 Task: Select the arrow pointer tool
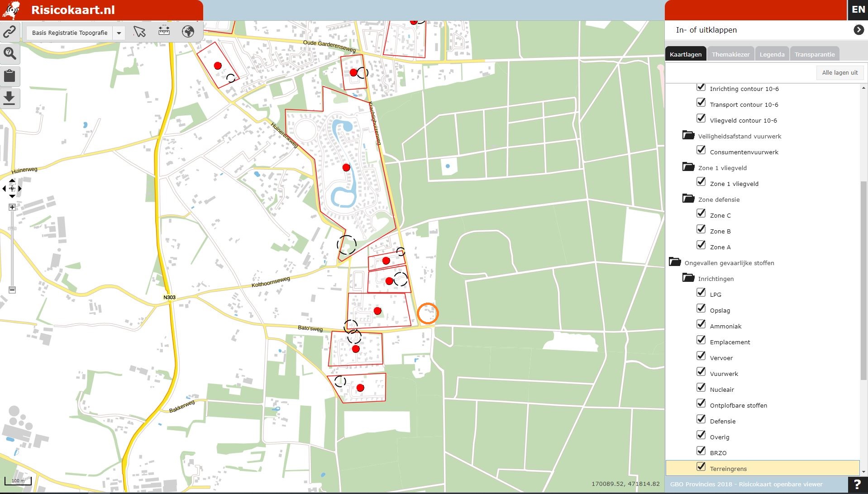coord(139,32)
